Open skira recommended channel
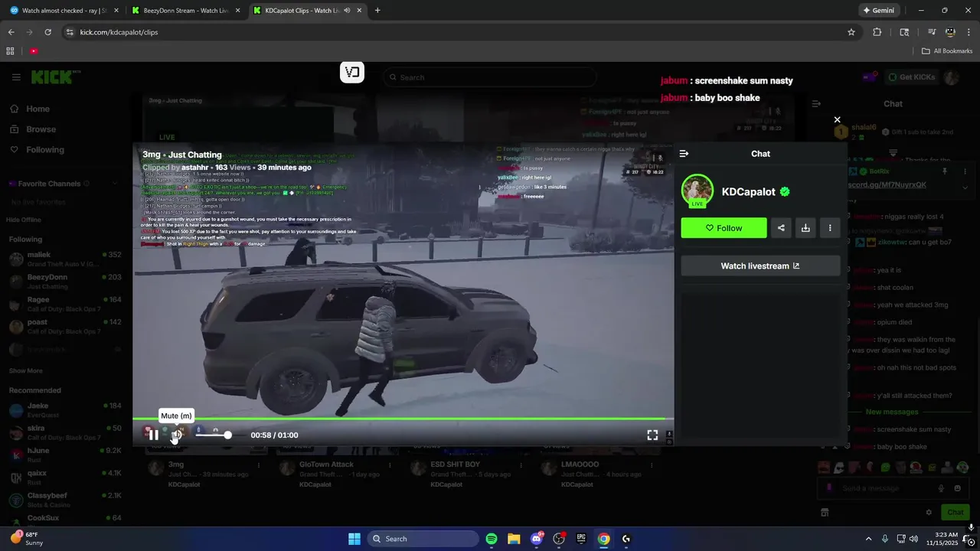The image size is (980, 551). tap(65, 432)
